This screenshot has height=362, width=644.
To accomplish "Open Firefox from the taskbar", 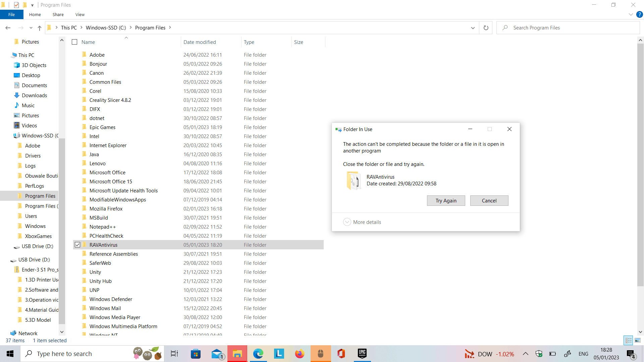I will pyautogui.click(x=300, y=354).
